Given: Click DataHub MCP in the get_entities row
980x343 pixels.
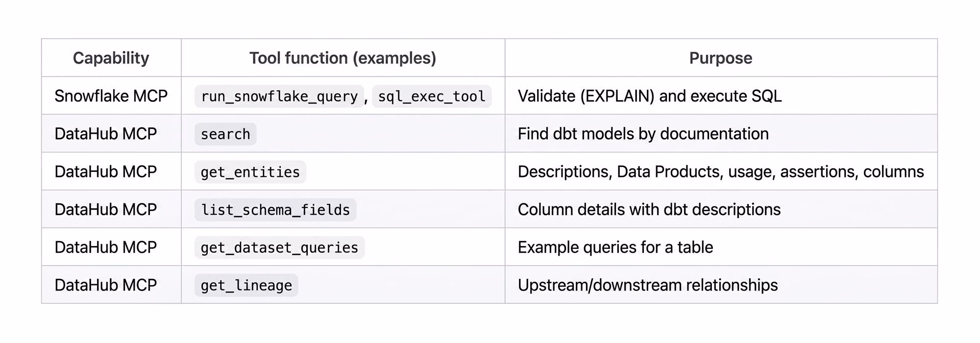Looking at the screenshot, I should (106, 172).
